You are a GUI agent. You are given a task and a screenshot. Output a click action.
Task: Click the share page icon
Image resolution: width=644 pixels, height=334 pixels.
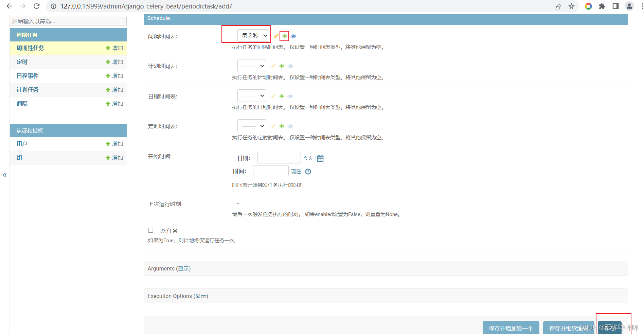(558, 6)
